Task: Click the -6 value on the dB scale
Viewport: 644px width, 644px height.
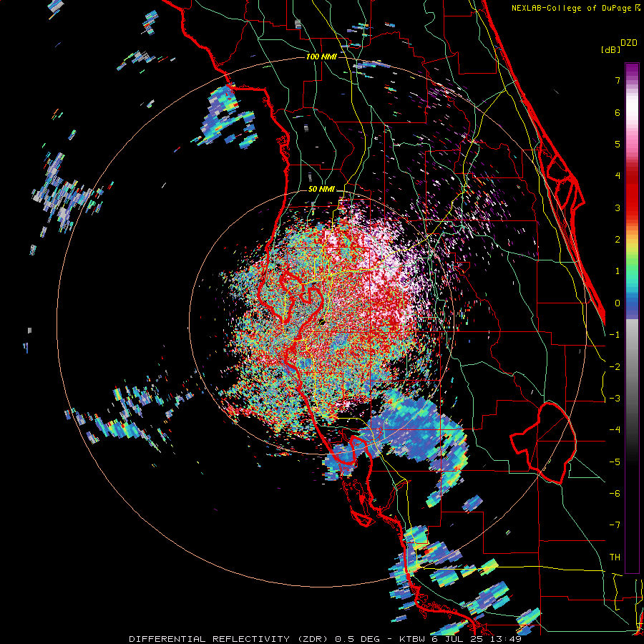Action: click(615, 494)
